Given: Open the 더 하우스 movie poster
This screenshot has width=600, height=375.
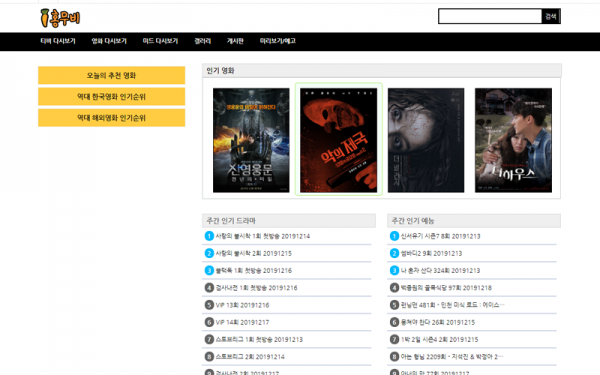Looking at the screenshot, I should click(x=513, y=140).
